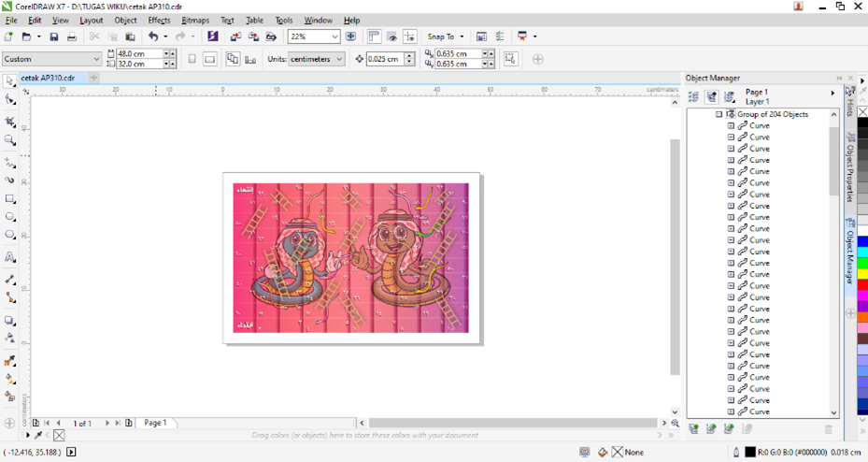Open the Effects menu

[159, 20]
